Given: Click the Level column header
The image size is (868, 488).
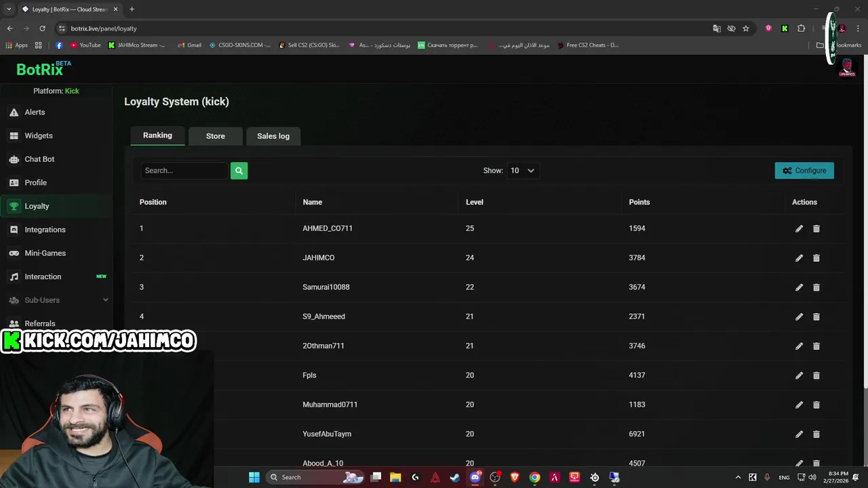Looking at the screenshot, I should click(474, 202).
